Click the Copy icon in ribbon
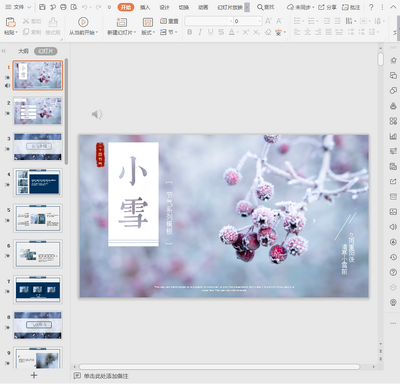Screen dimensions: 400x384 tap(26, 32)
